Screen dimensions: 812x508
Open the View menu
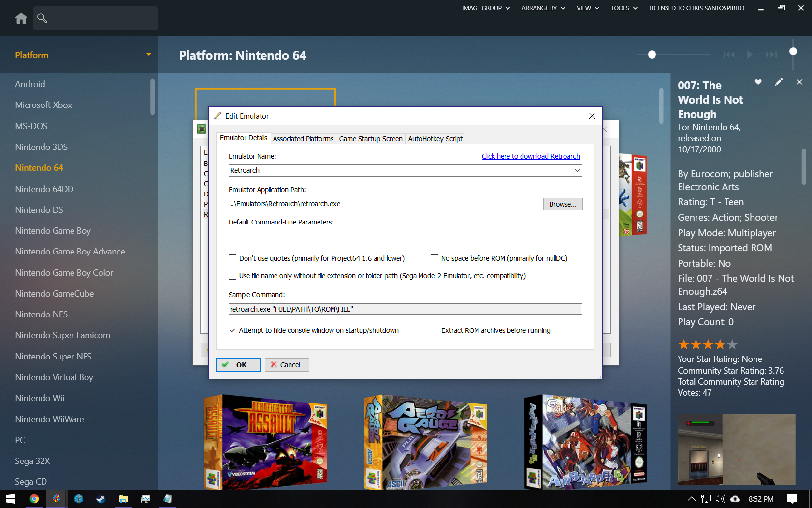click(x=588, y=8)
